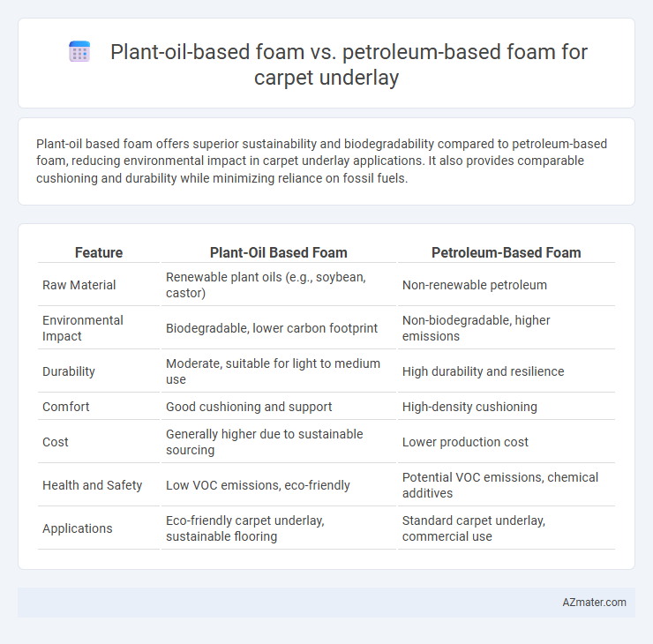
Task: Open the AZmater.com footer link
Action: (594, 603)
